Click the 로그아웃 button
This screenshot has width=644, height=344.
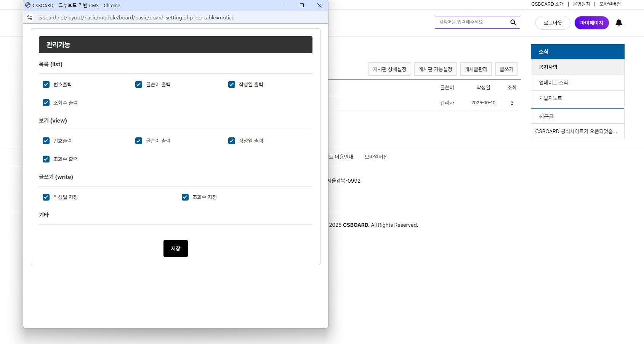(x=553, y=23)
